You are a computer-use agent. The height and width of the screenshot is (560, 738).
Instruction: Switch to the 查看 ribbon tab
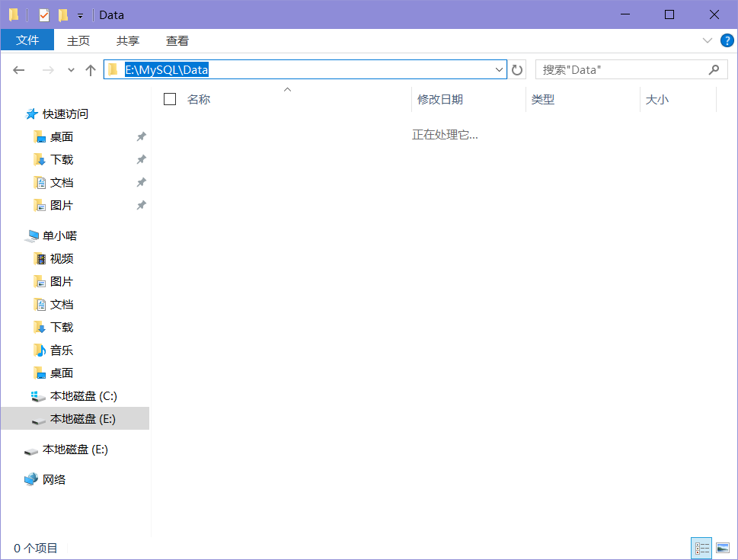pyautogui.click(x=177, y=41)
